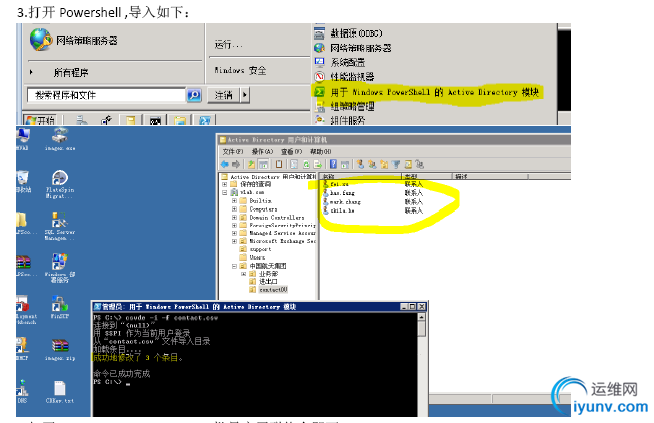Click the 网络策略服务器 globe icon in the Start menu

tap(40, 40)
